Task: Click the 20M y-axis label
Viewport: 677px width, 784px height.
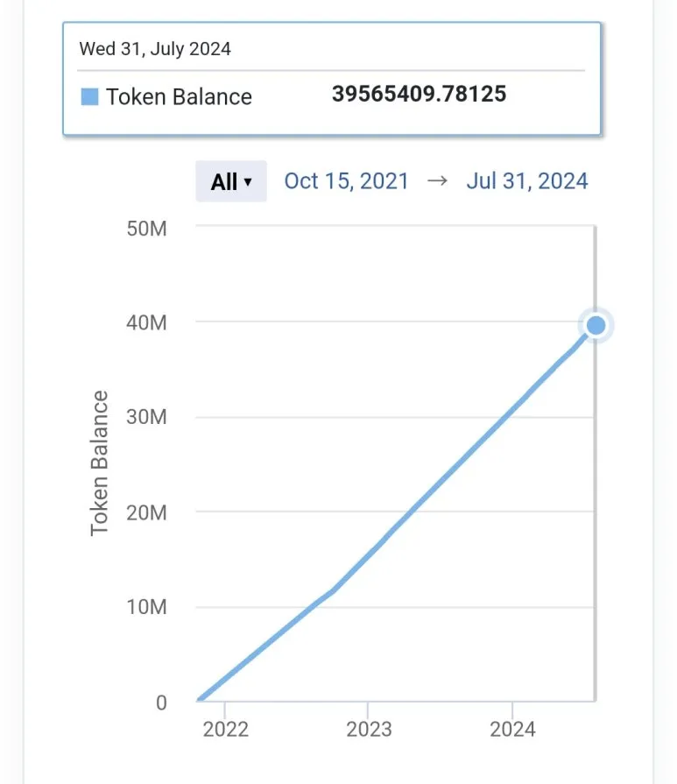Action: (x=146, y=512)
